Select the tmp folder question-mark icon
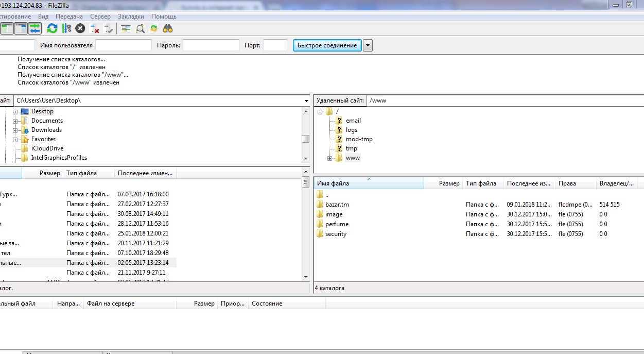The height and width of the screenshot is (354, 644). [339, 148]
